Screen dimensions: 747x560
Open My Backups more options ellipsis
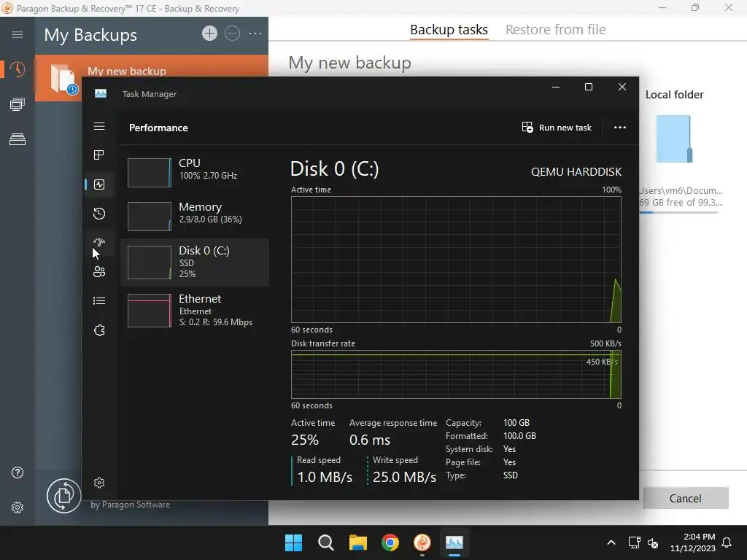pyautogui.click(x=255, y=34)
